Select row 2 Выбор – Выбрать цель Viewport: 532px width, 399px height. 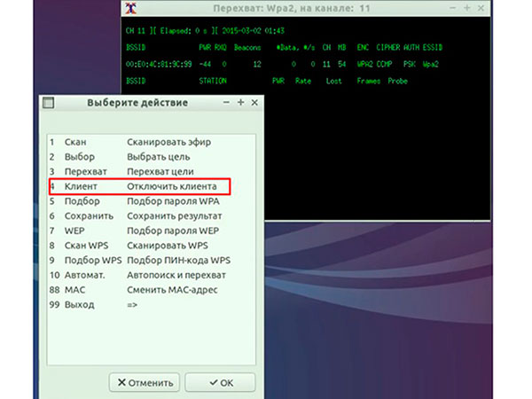coord(152,157)
